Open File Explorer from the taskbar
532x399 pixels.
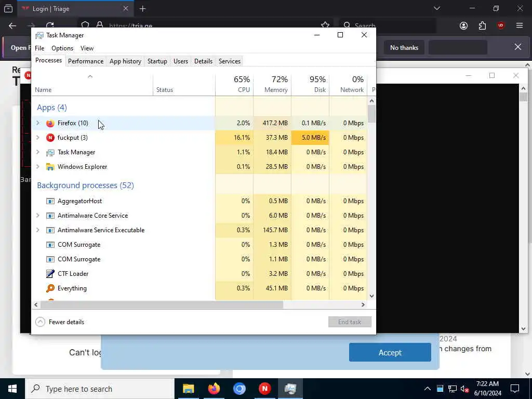(x=188, y=389)
